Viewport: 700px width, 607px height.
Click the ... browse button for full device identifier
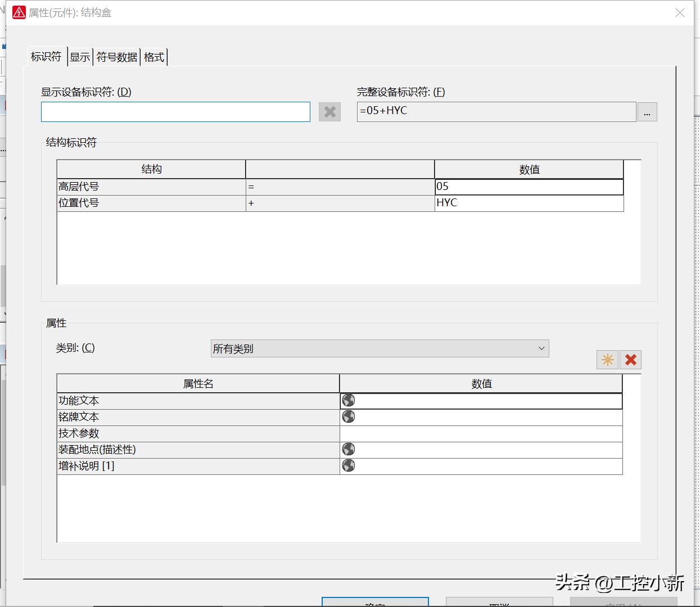coord(647,112)
